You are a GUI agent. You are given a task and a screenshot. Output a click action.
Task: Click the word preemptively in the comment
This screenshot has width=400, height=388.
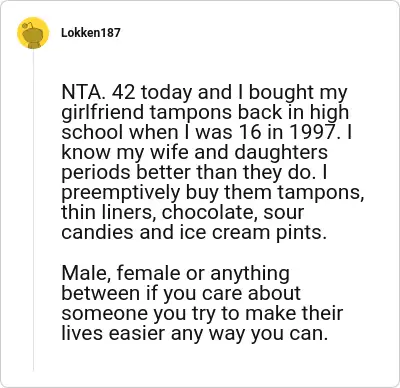click(120, 194)
